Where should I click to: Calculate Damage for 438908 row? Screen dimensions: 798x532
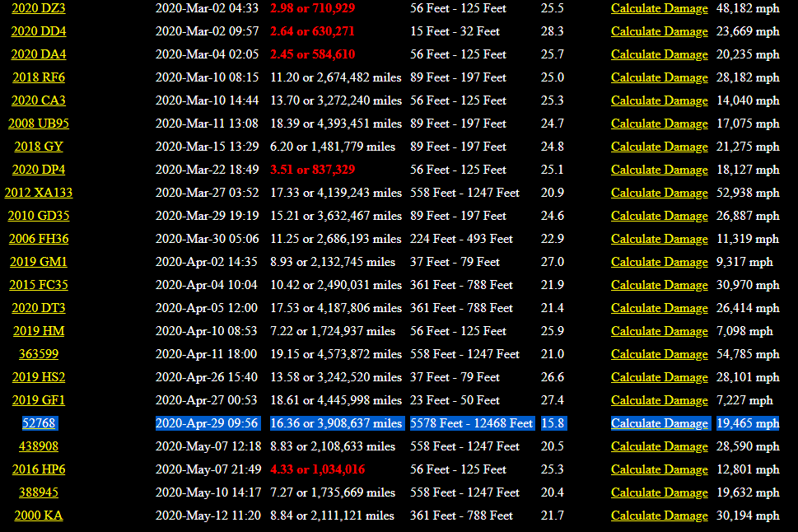659,446
